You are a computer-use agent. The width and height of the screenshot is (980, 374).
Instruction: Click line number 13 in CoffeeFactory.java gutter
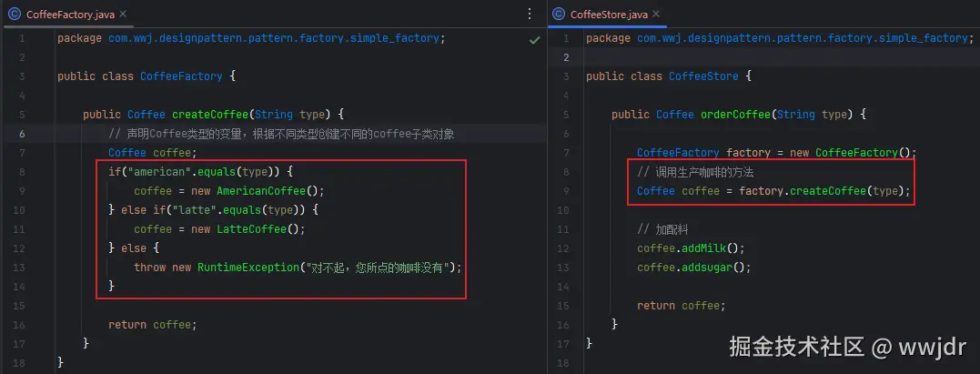pyautogui.click(x=19, y=267)
